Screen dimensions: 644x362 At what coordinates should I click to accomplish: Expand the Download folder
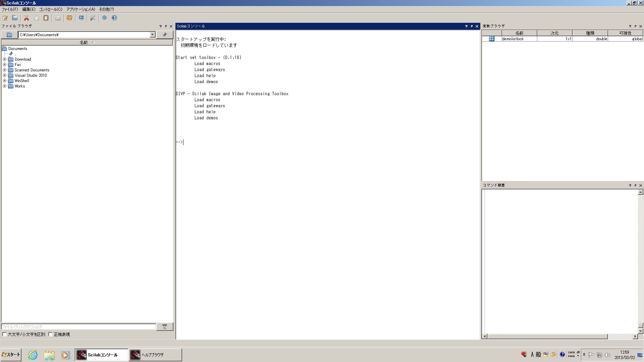pyautogui.click(x=5, y=59)
